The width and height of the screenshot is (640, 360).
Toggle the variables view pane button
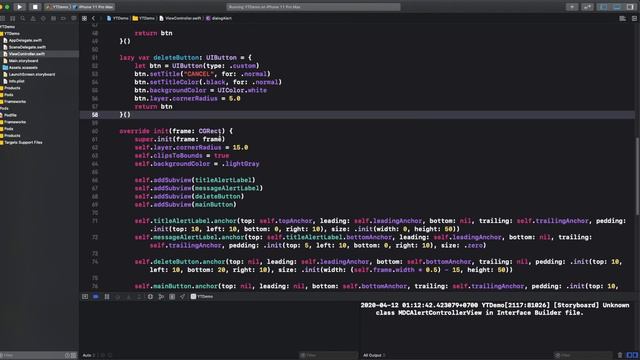click(629, 356)
